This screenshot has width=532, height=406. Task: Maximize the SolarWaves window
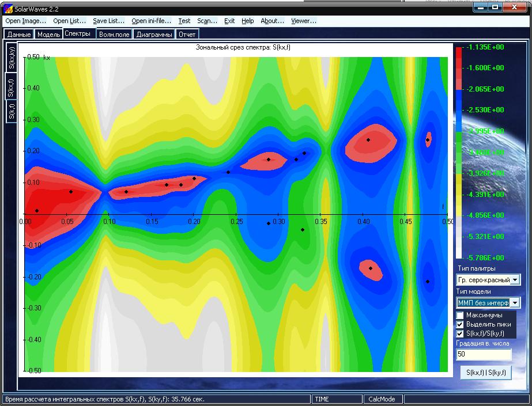(x=495, y=9)
